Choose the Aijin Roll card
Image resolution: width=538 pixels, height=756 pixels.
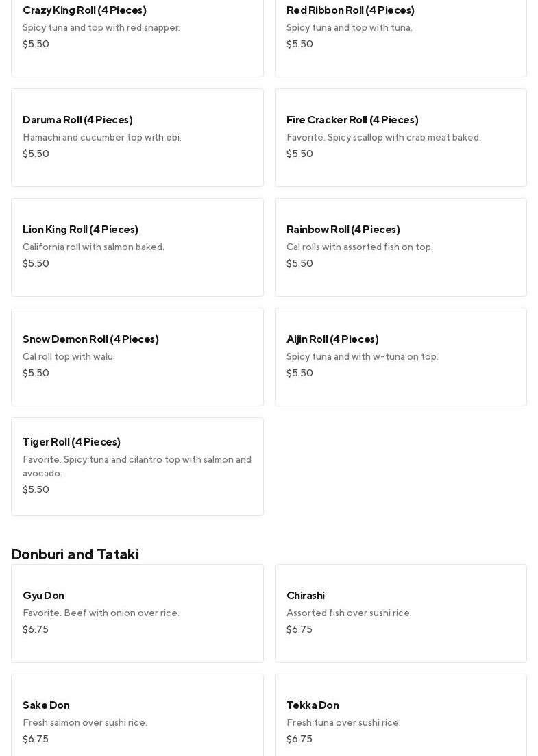[x=400, y=356]
